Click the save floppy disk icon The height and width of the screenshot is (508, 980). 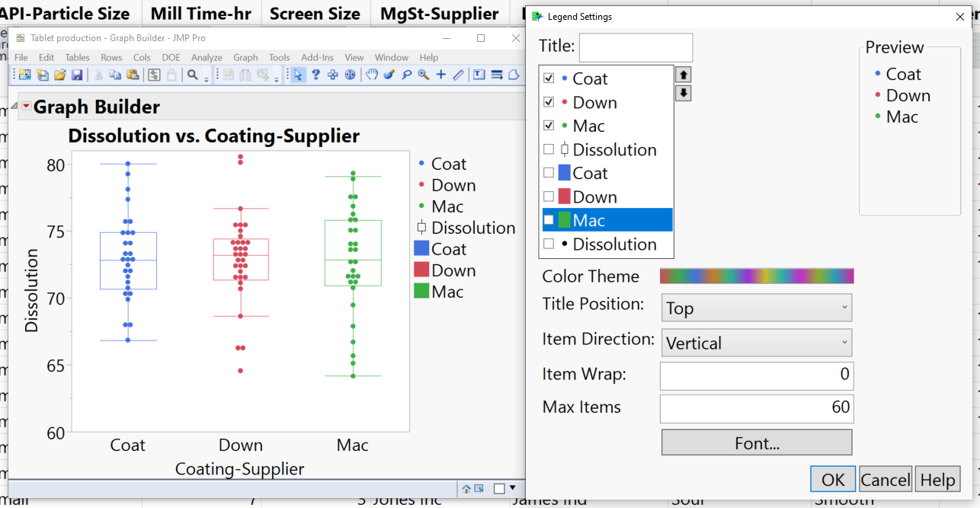coord(77,75)
